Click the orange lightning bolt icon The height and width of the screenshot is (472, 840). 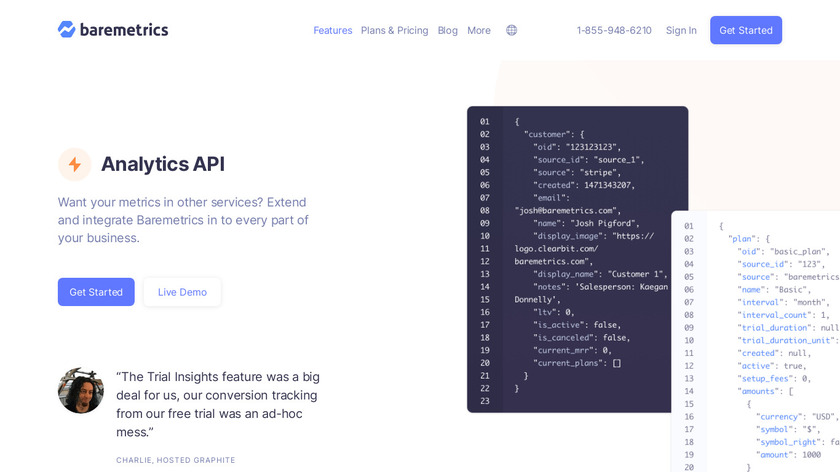coord(75,164)
